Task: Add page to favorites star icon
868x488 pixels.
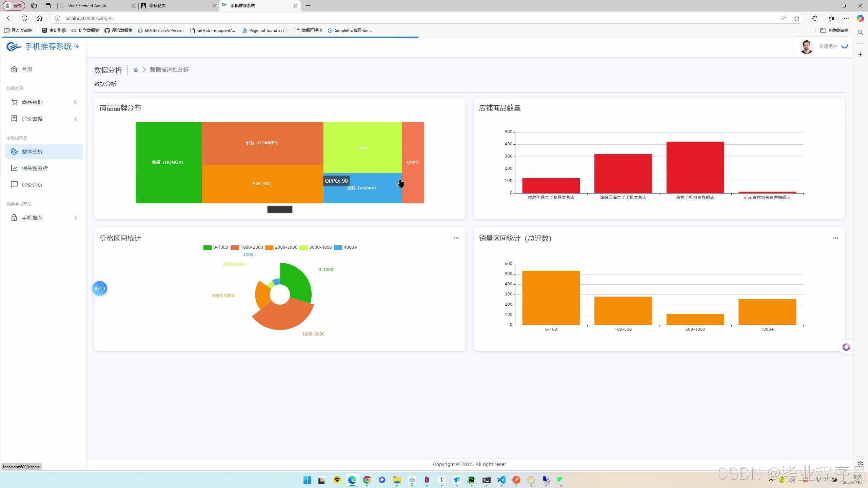Action: pos(797,18)
